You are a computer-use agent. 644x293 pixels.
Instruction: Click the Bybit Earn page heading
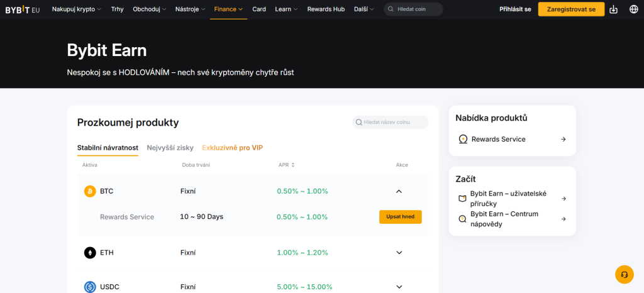(x=107, y=50)
